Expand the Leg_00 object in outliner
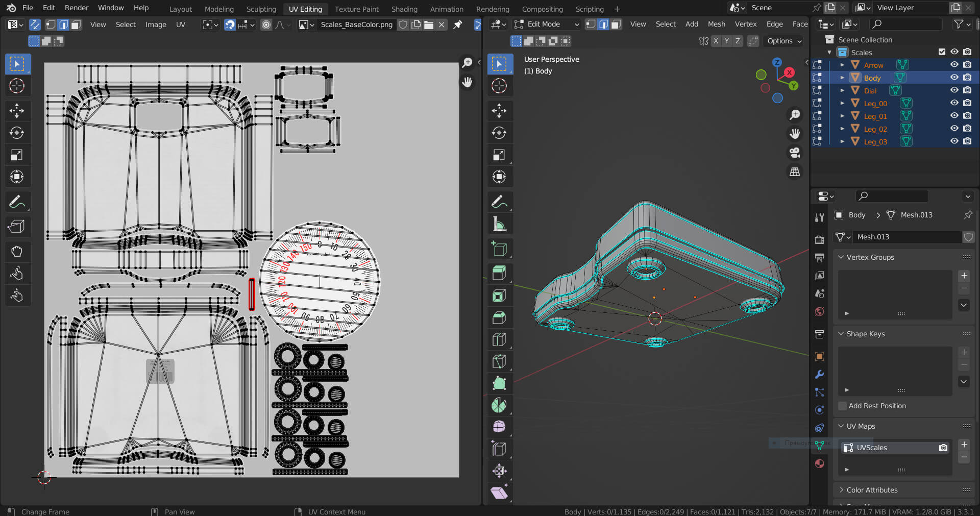This screenshot has height=516, width=980. [x=842, y=103]
